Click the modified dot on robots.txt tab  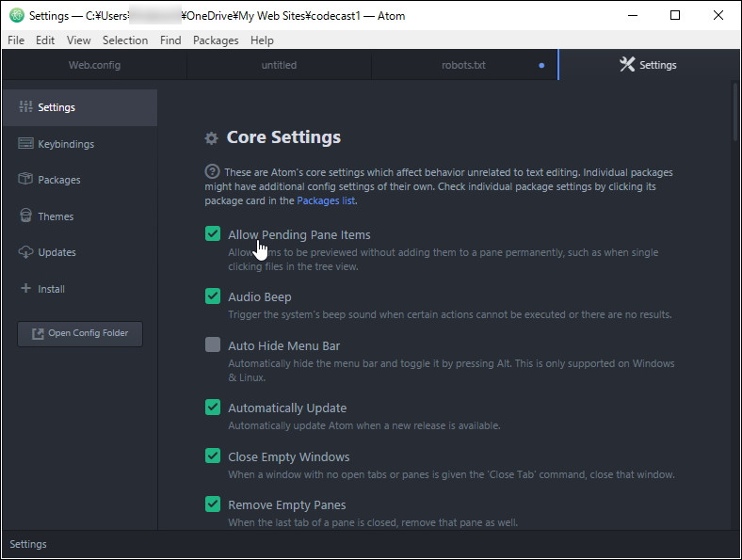pos(541,66)
